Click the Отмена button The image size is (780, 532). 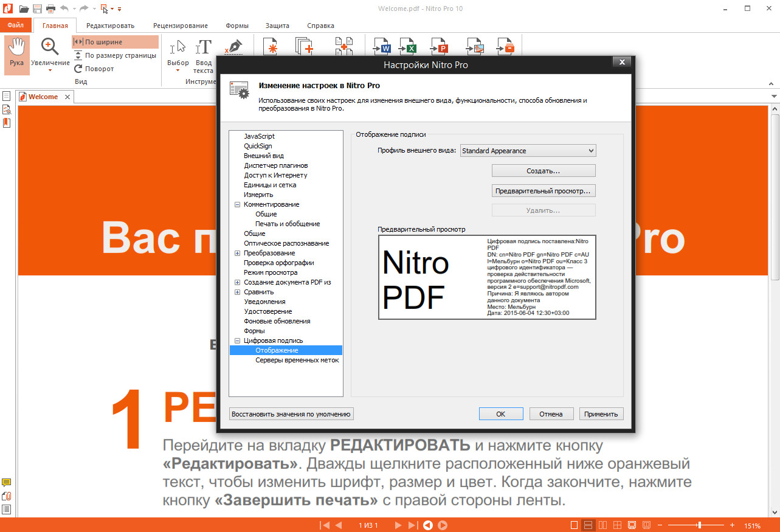551,414
